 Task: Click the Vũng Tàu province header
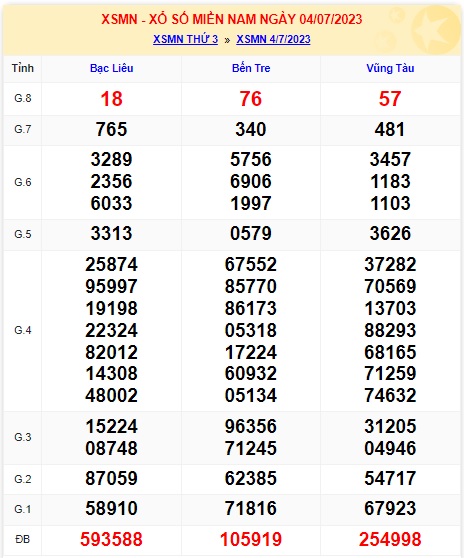click(x=390, y=68)
